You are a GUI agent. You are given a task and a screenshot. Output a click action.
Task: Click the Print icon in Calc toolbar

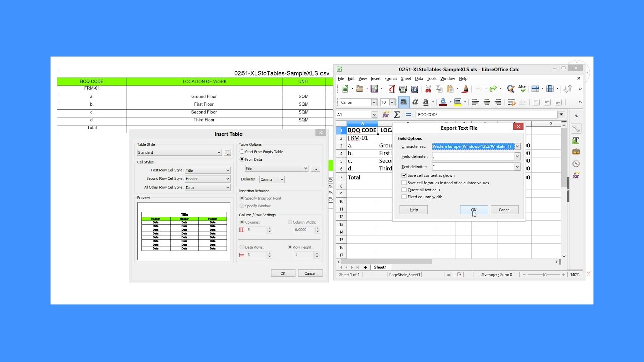click(x=403, y=89)
